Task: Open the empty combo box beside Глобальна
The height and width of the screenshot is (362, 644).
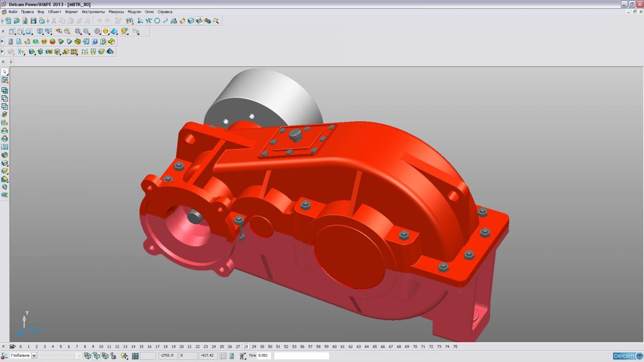Action: point(60,356)
